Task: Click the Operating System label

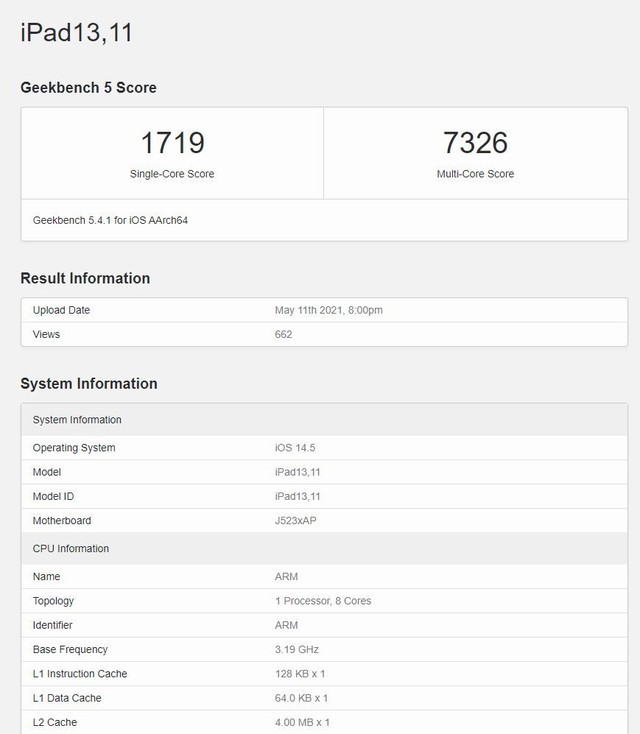Action: click(74, 448)
